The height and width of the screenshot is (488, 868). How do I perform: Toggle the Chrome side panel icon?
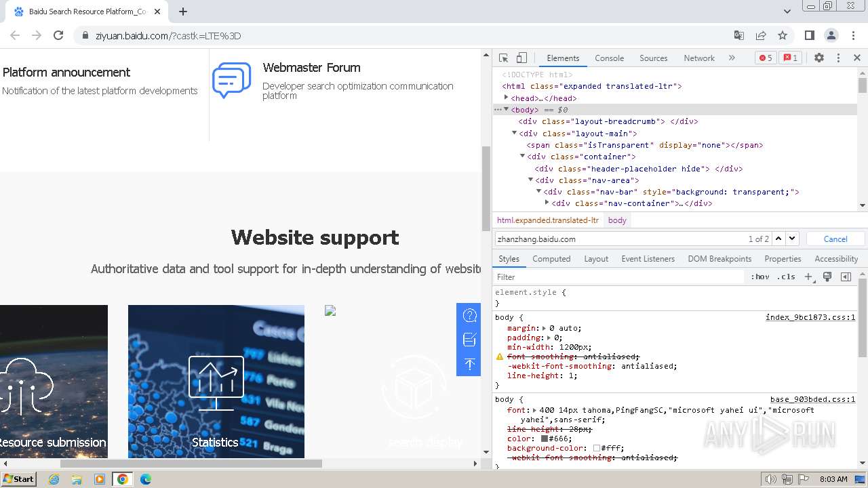[x=809, y=35]
